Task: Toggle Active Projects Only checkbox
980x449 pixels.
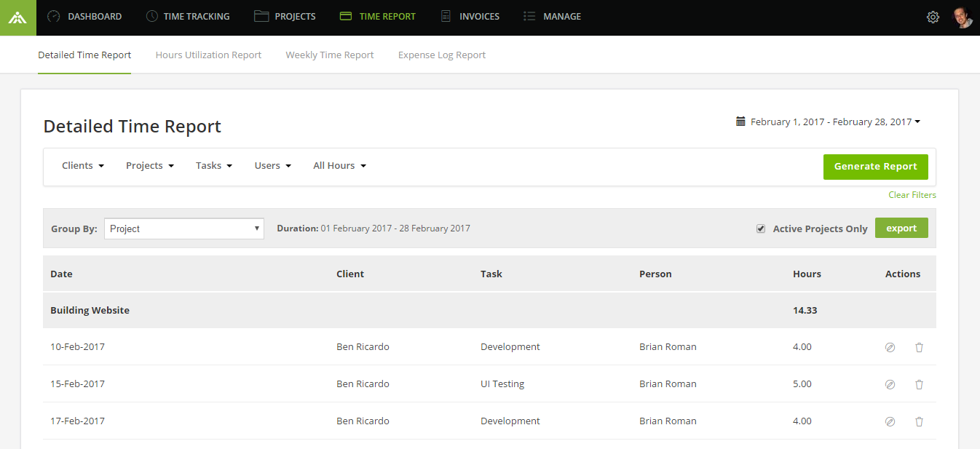Action: [761, 229]
